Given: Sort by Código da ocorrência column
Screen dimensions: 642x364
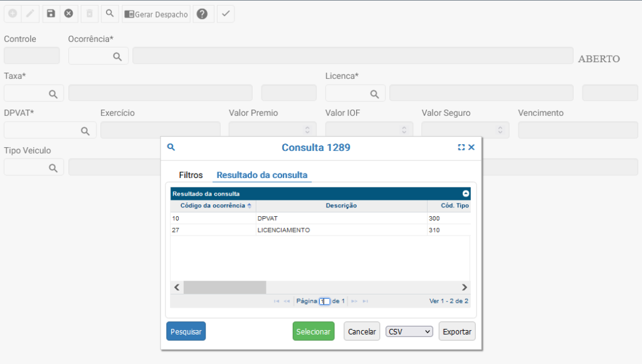Looking at the screenshot, I should tap(213, 205).
